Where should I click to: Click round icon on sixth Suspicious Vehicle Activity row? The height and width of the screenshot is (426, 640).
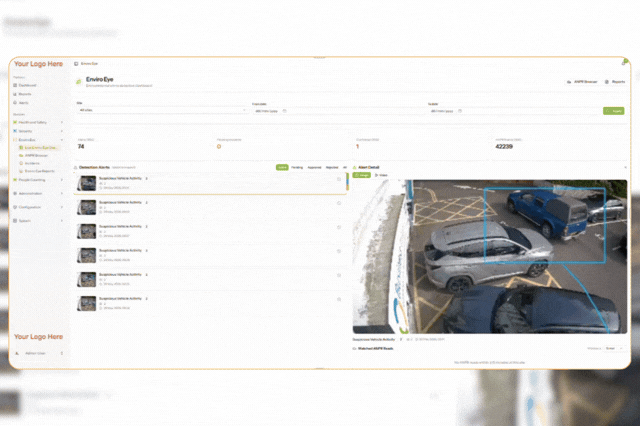(x=339, y=300)
